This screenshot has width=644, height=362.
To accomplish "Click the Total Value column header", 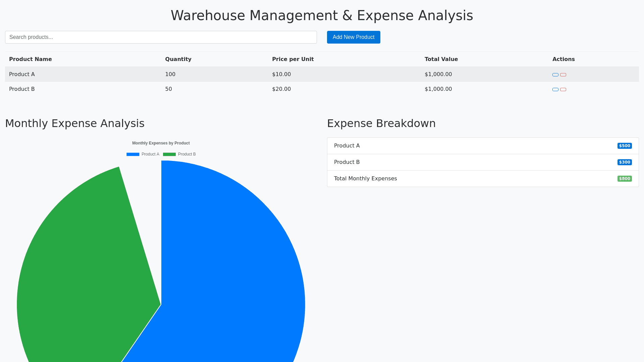I will tap(441, 59).
